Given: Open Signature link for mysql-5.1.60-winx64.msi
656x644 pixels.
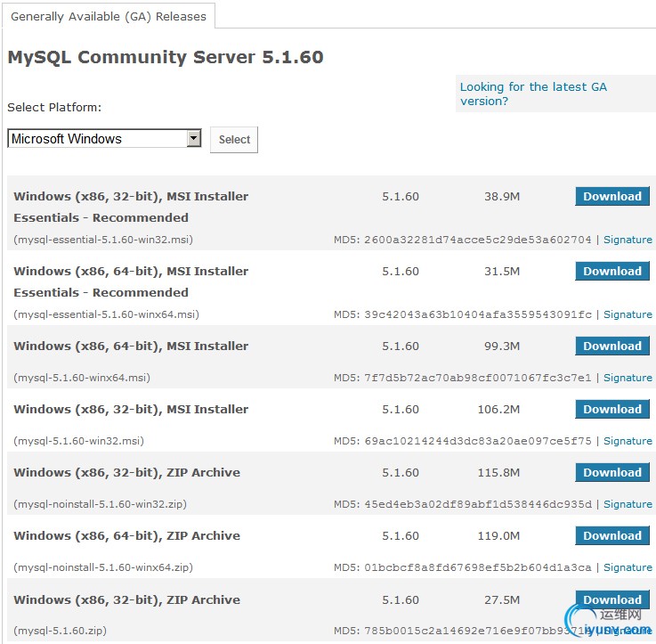Looking at the screenshot, I should click(x=628, y=378).
